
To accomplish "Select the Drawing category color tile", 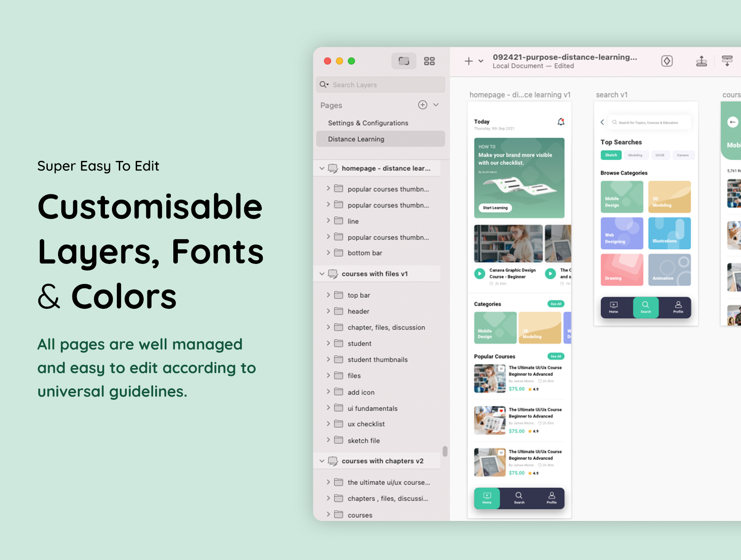I will 622,270.
